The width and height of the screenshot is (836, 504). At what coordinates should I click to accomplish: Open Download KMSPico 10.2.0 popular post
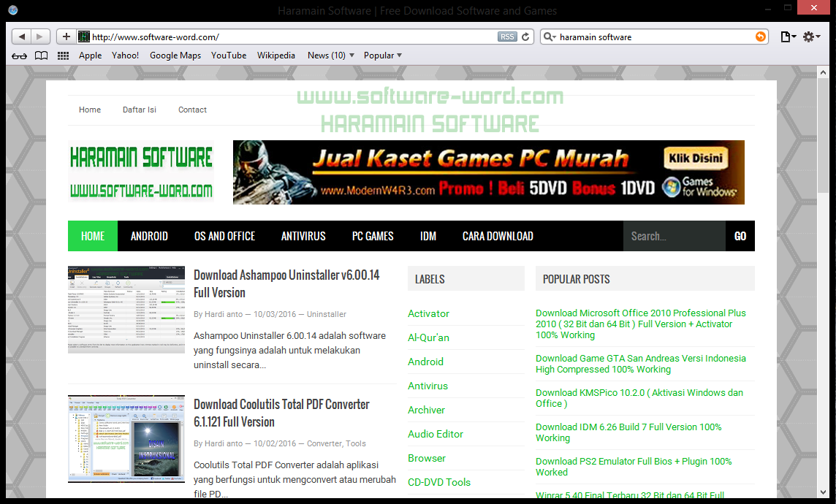click(639, 398)
